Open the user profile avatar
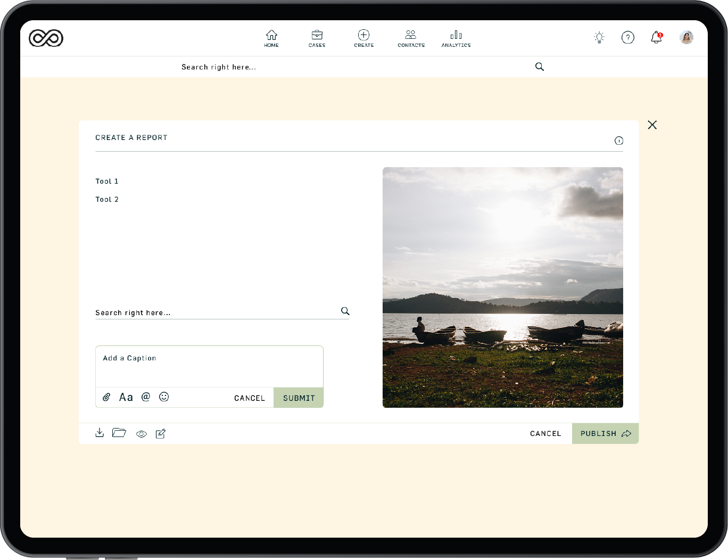The width and height of the screenshot is (728, 560). point(686,37)
